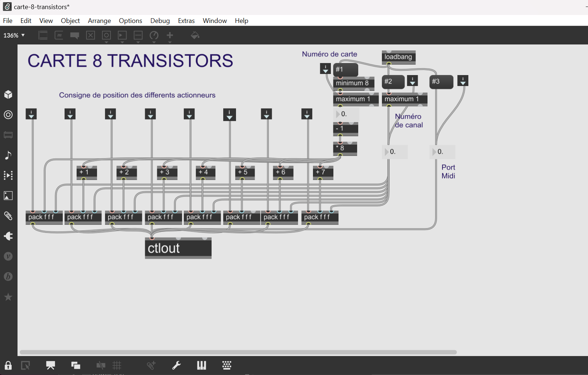Add a dial object from toolbar
588x375 pixels.
point(154,35)
